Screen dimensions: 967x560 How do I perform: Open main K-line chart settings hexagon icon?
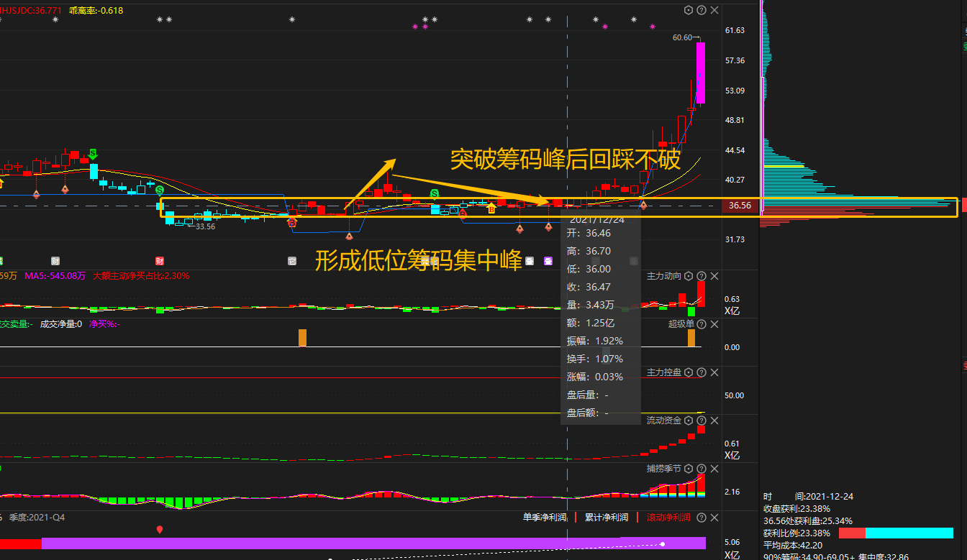point(689,10)
